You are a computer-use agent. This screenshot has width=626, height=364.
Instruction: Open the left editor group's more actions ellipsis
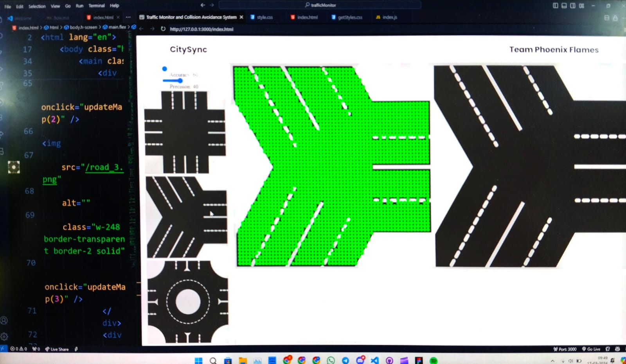click(x=128, y=17)
